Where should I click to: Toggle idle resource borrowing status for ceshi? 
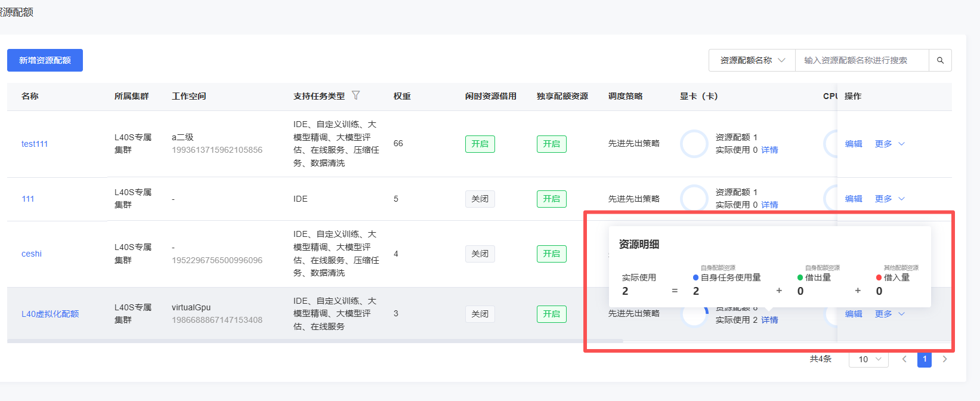[x=480, y=254]
